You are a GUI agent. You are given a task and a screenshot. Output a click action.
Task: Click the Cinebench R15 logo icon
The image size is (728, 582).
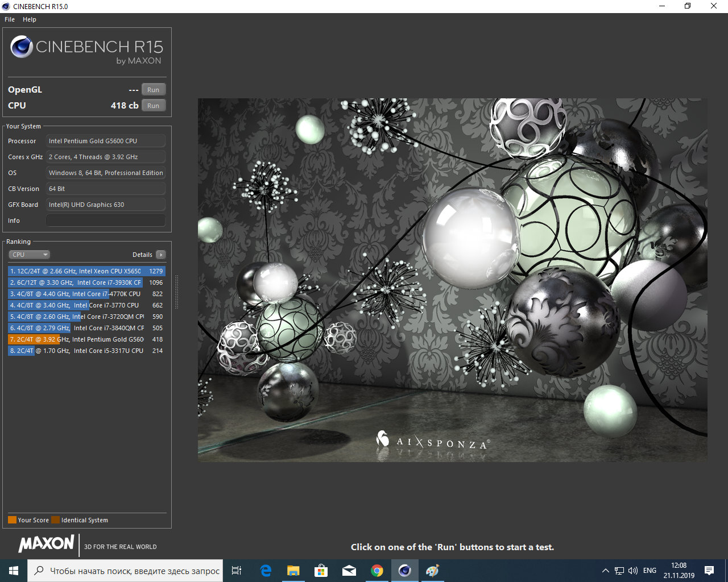(x=22, y=47)
